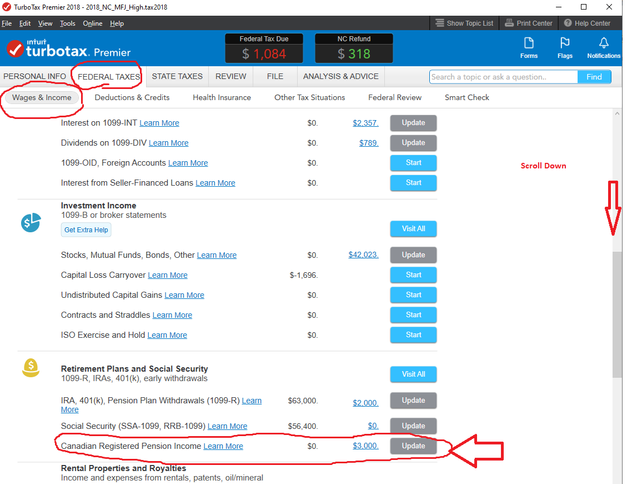Select the Health Insurance subtab
Image resolution: width=637 pixels, height=484 pixels.
[222, 98]
